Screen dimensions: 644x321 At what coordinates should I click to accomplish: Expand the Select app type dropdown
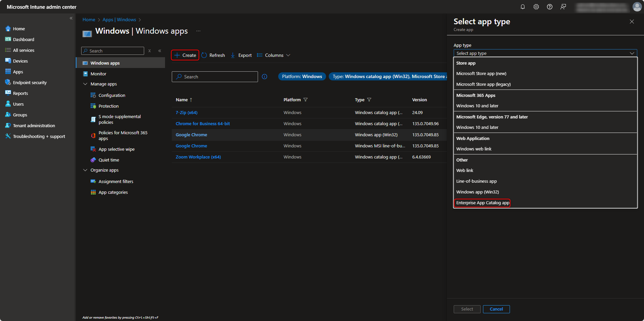click(x=545, y=53)
